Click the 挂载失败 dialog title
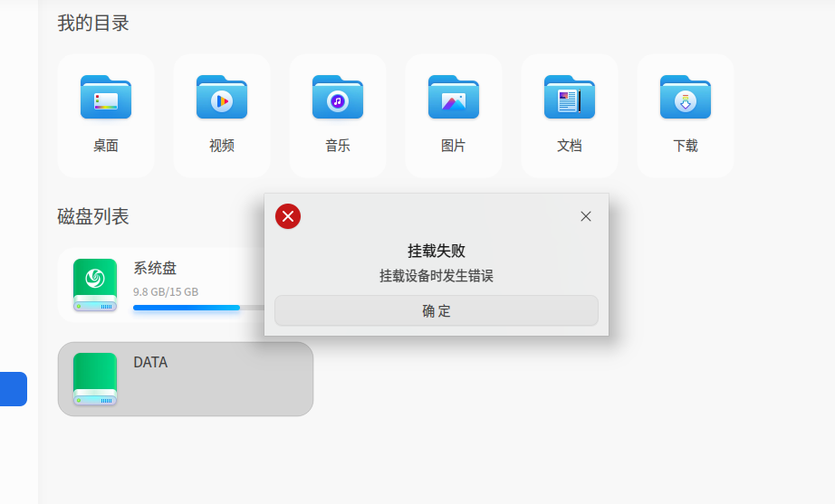 point(437,251)
